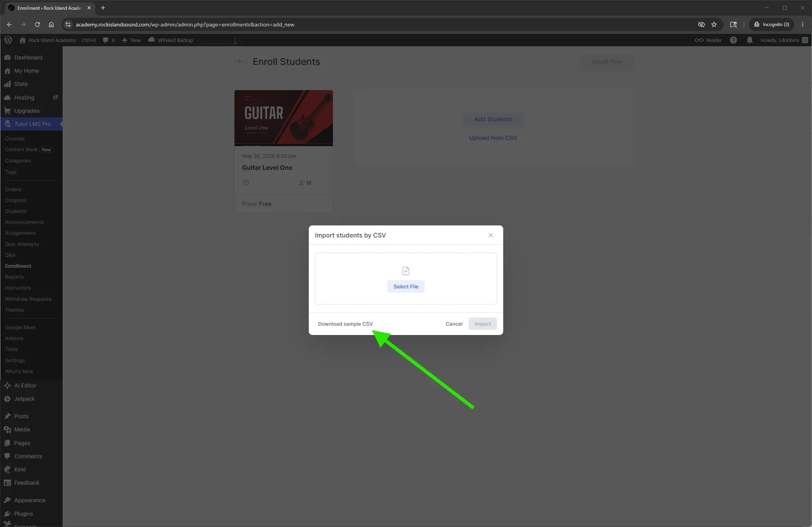
Task: Click the Select File button
Action: click(x=406, y=286)
